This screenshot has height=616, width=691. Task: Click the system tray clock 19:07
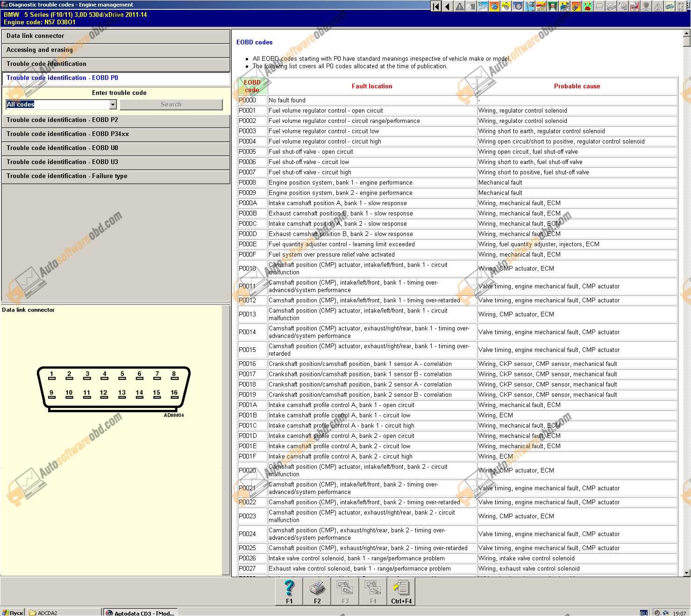tap(679, 613)
